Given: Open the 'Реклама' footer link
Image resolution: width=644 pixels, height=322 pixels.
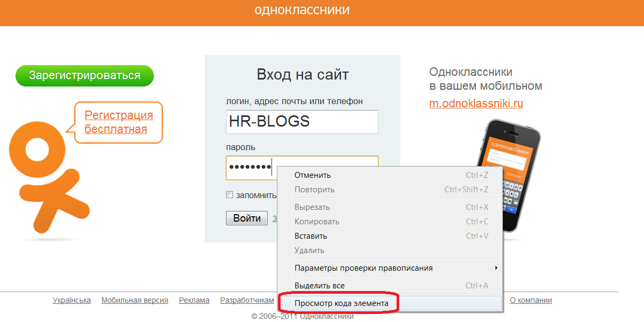Looking at the screenshot, I should (x=194, y=300).
